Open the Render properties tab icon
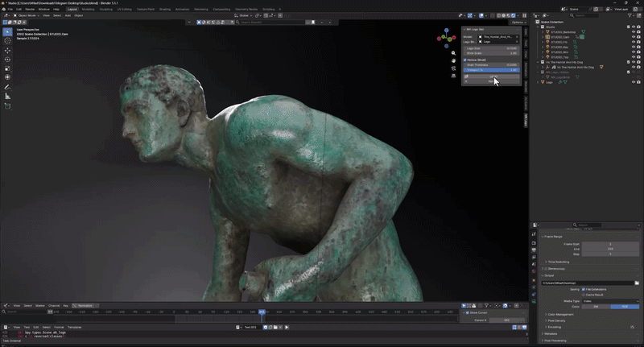This screenshot has width=644, height=347. tap(534, 243)
